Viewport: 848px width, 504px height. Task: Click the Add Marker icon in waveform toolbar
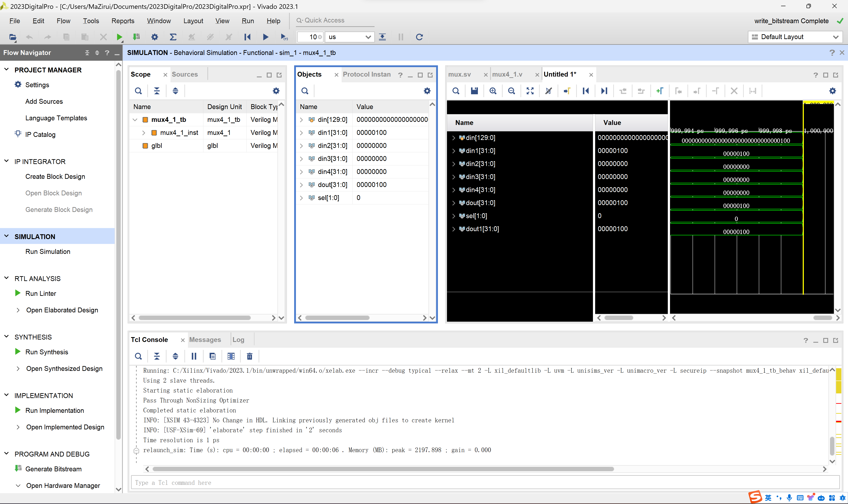pos(659,91)
